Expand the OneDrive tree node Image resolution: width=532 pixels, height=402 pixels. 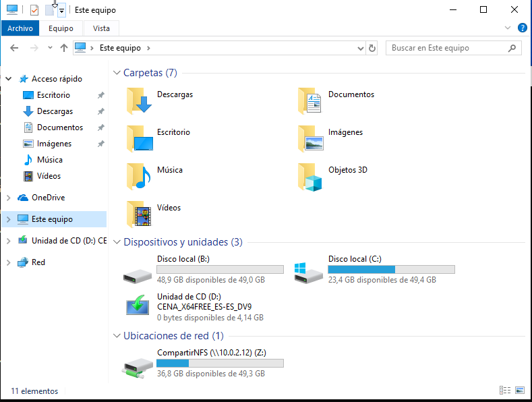(x=8, y=198)
